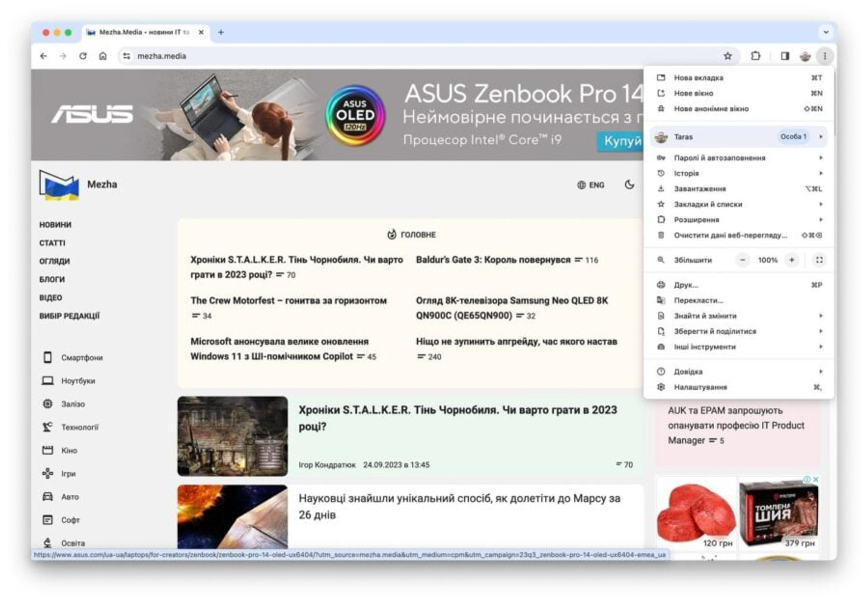The image size is (868, 601).
Task: Open the БЛОГИ section
Action: coord(52,279)
